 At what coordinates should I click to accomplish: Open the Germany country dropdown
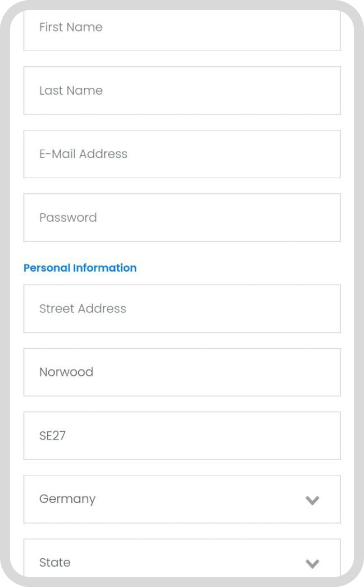(x=182, y=499)
